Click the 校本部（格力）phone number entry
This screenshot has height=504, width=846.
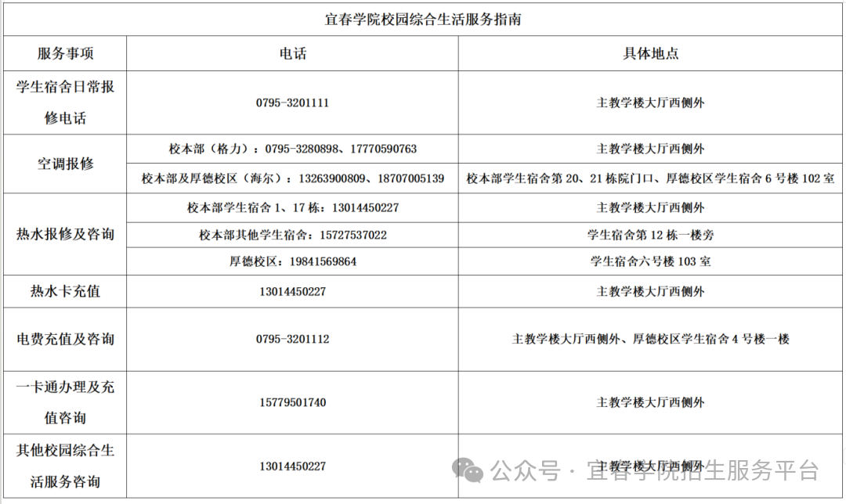(x=292, y=149)
